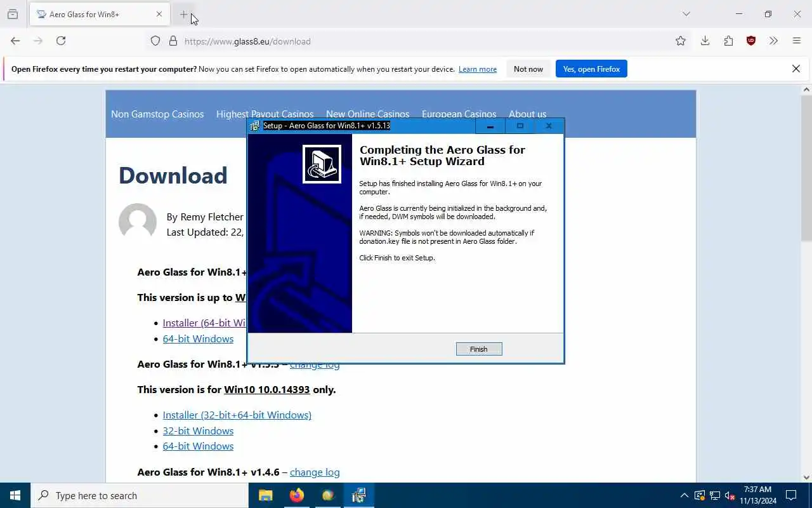Close the Aero Glass Setup dialog

(x=549, y=126)
